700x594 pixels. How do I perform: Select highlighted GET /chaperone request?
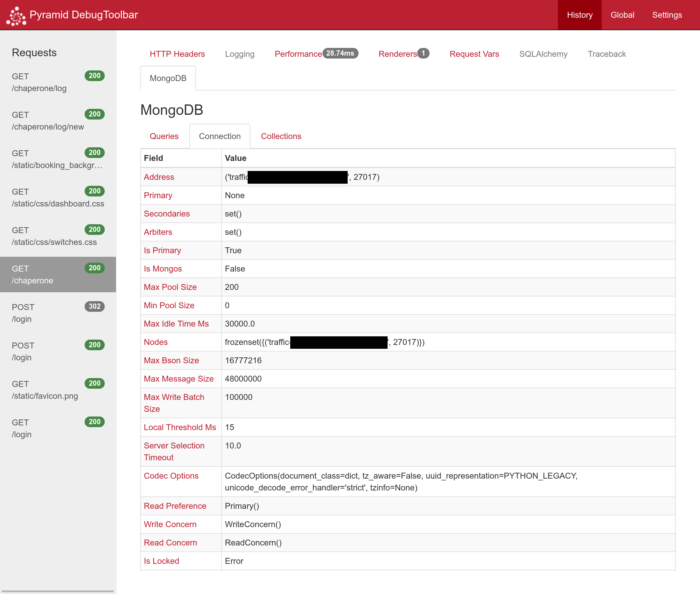58,275
